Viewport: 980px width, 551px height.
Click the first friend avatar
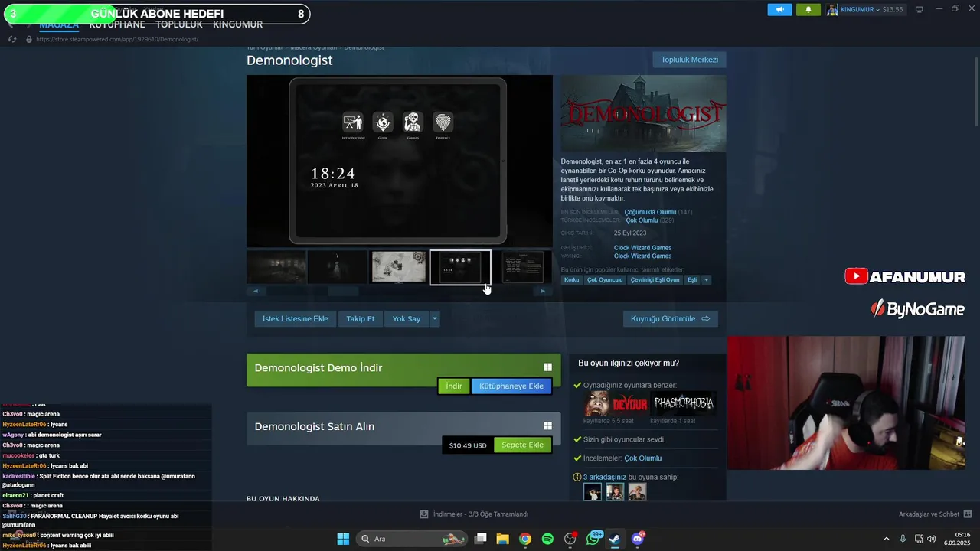point(593,492)
